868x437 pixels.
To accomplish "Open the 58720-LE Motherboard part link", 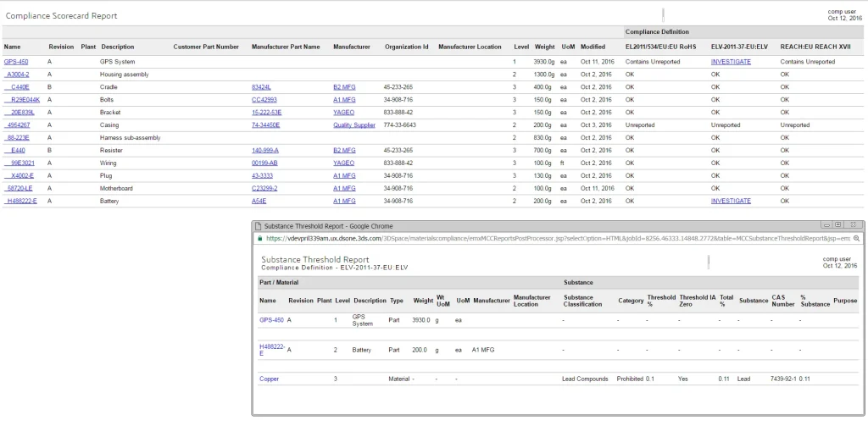I will pos(19,188).
